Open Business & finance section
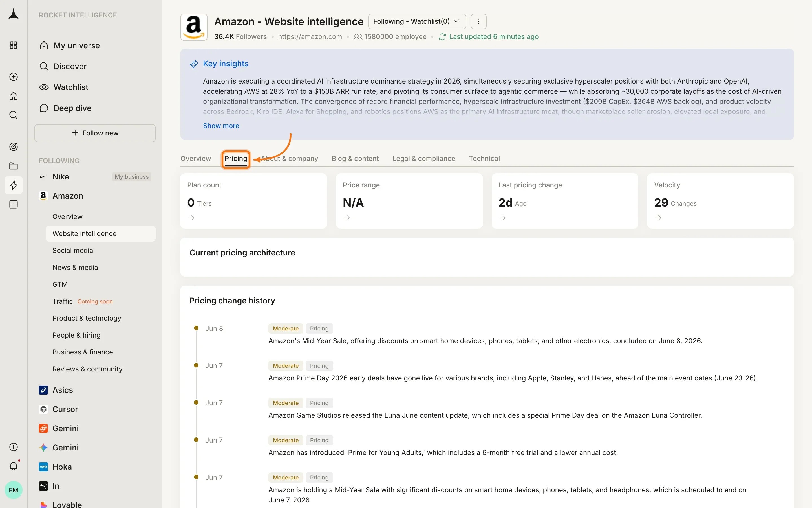The image size is (812, 508). click(83, 352)
